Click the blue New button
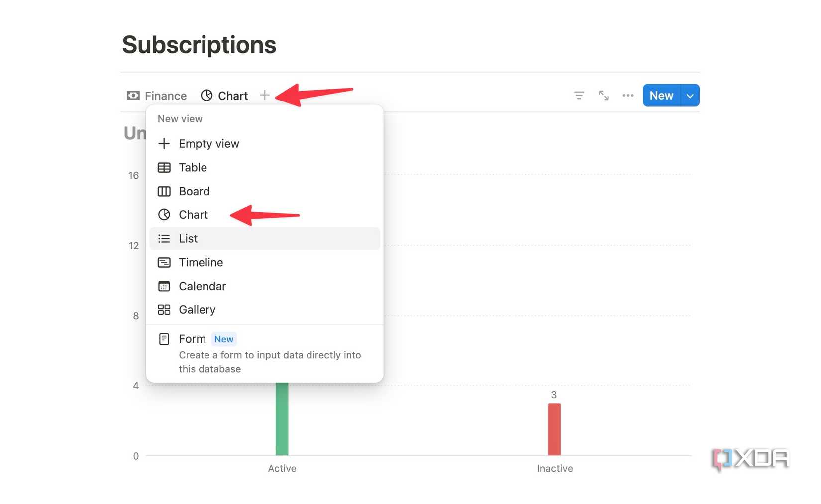 coord(661,95)
